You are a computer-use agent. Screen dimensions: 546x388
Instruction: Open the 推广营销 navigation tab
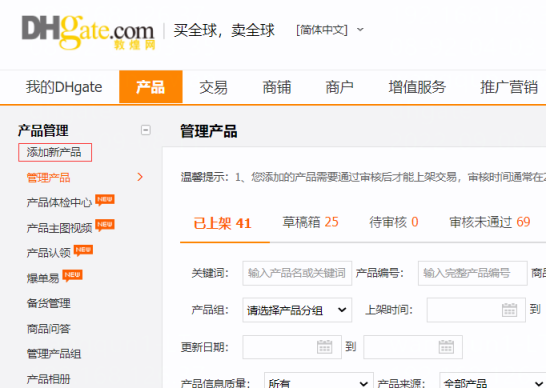tap(509, 87)
